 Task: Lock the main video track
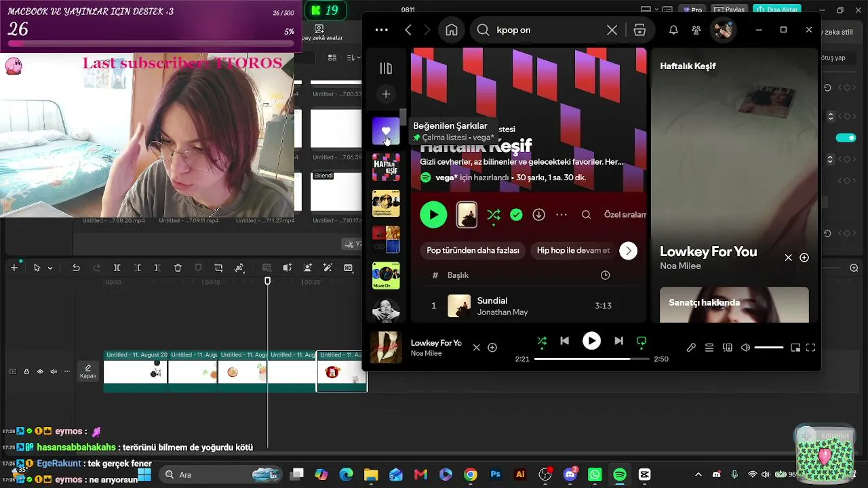point(26,371)
